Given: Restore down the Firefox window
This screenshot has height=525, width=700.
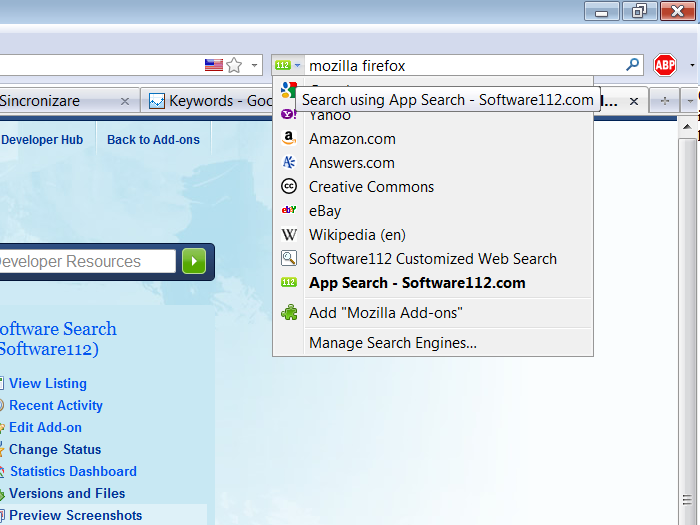Looking at the screenshot, I should point(639,11).
